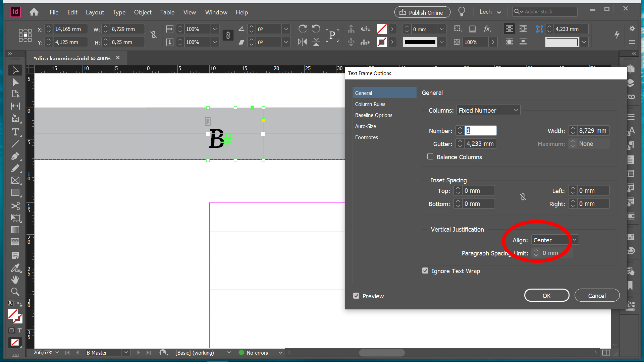The width and height of the screenshot is (644, 362).
Task: Open the vertical justification Align dropdown
Action: 554,240
